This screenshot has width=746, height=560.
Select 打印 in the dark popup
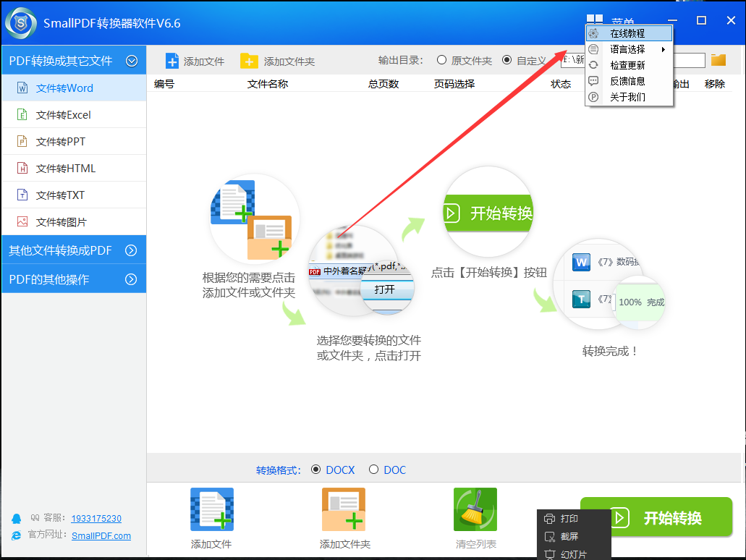click(x=569, y=519)
